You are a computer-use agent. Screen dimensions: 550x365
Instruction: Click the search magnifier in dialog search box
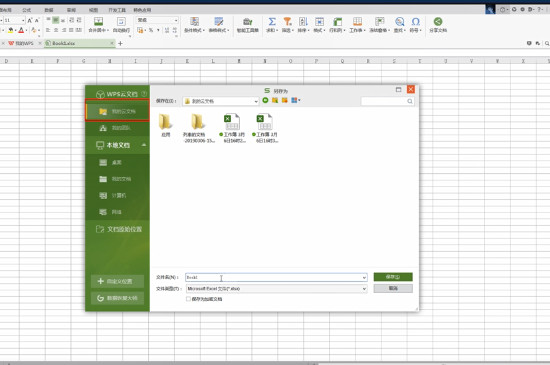[x=410, y=101]
